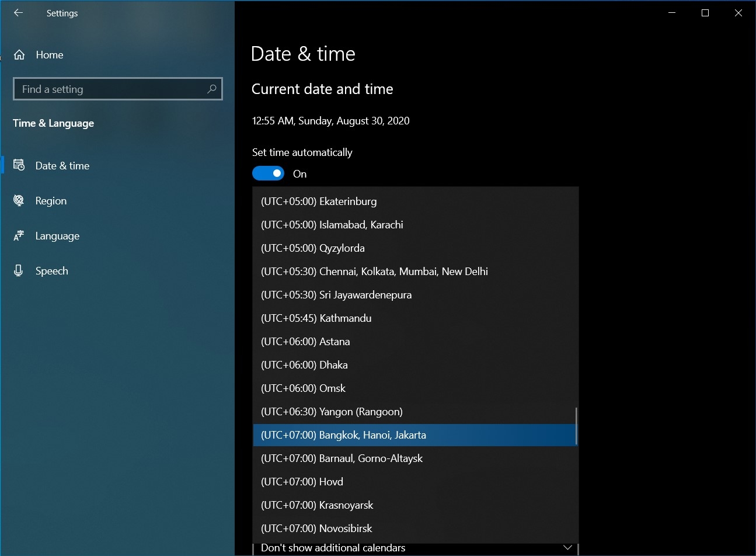Go to Language settings section
This screenshot has width=756, height=556.
coord(117,236)
